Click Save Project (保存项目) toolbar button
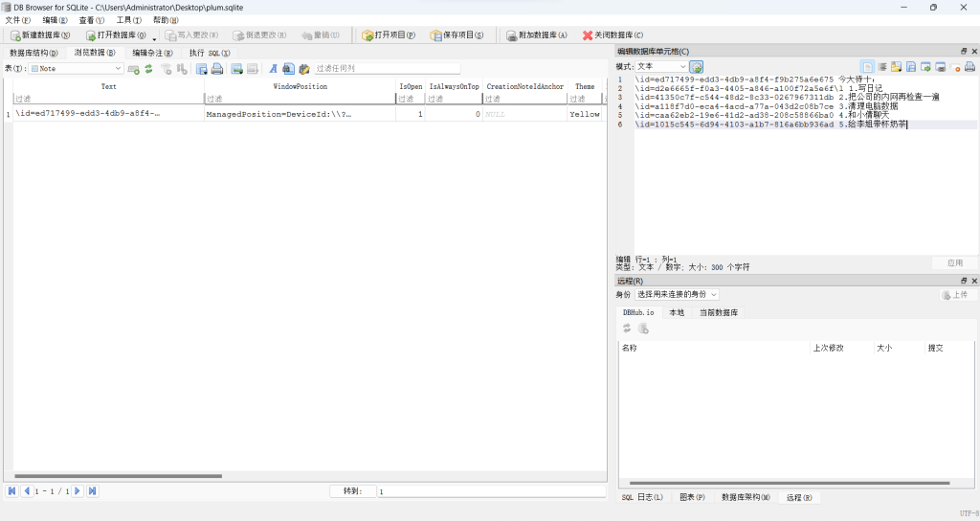The image size is (980, 522). tap(457, 35)
